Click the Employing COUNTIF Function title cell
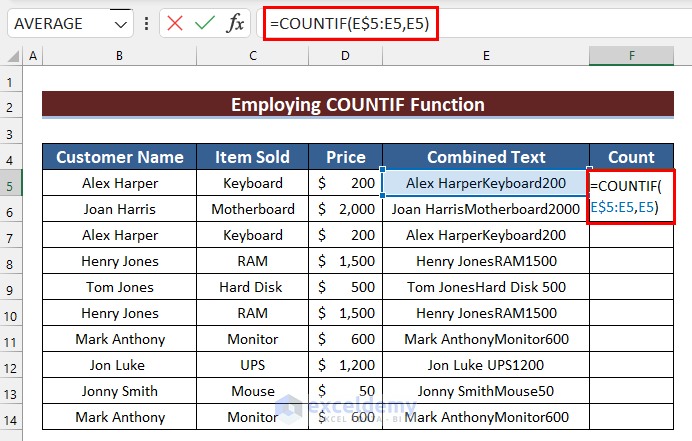 358,105
